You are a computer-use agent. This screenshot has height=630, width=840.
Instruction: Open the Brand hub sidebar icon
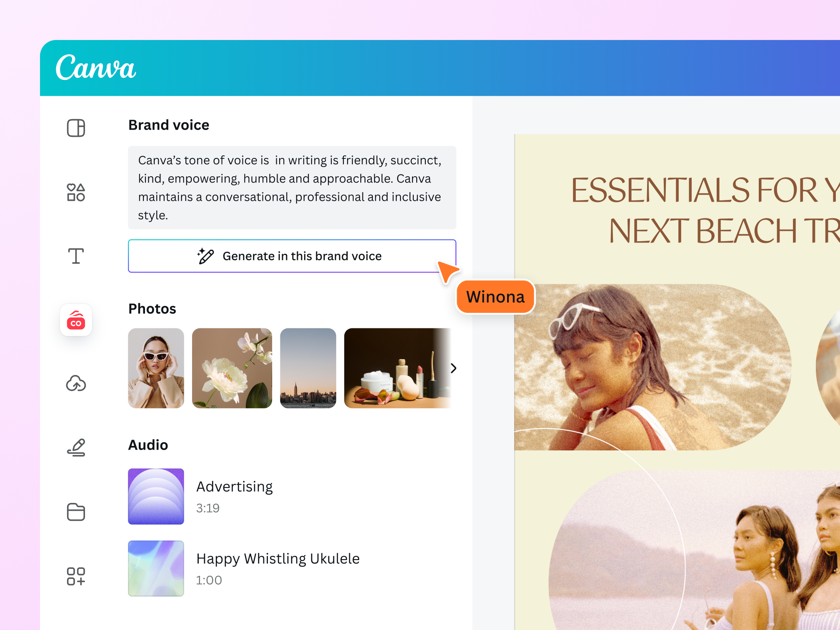pyautogui.click(x=76, y=320)
